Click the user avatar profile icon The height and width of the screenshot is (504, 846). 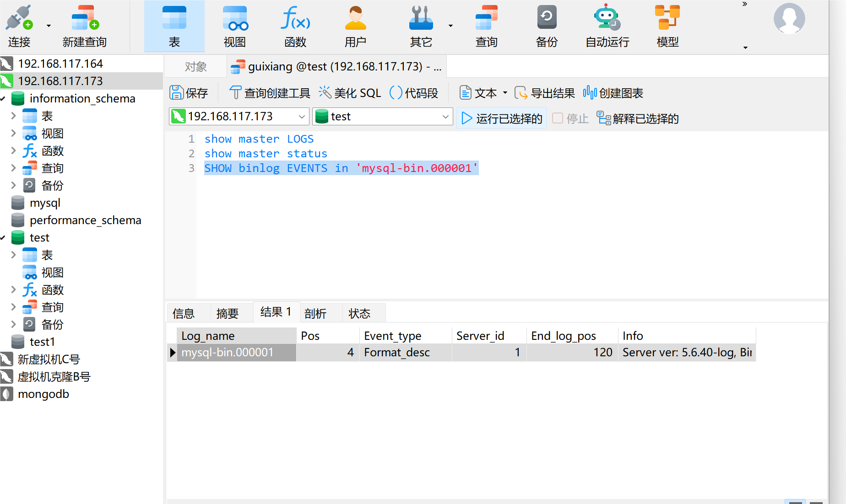pos(789,19)
